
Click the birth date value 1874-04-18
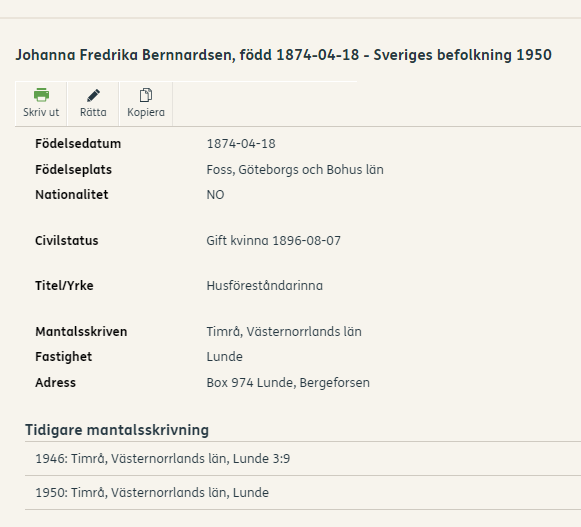pyautogui.click(x=241, y=144)
